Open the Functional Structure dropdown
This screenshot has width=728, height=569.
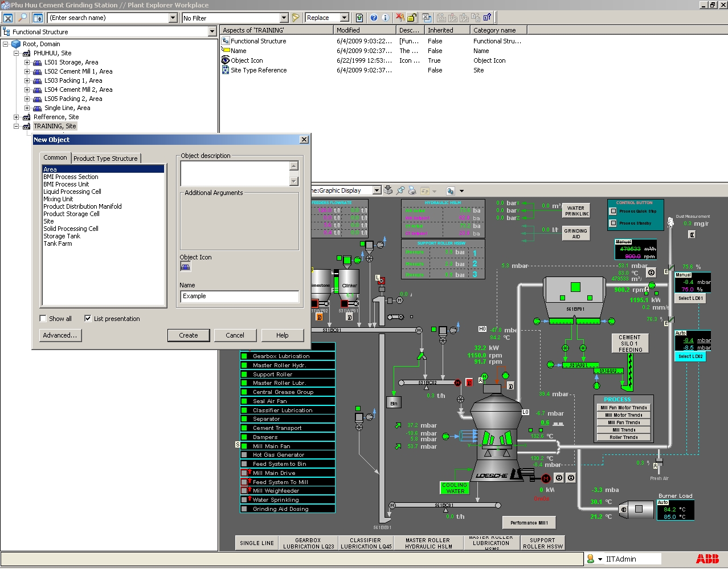tap(212, 32)
